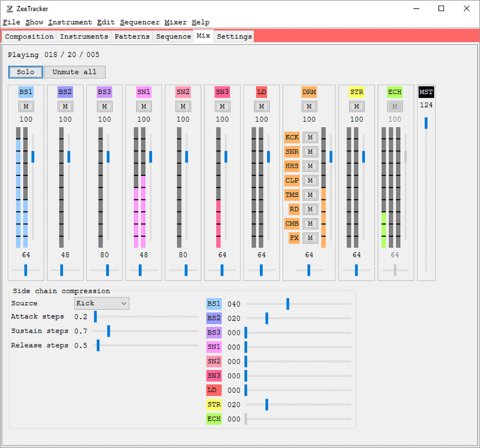This screenshot has height=448, width=480.
Task: Click the DRM label in the mixer strip header
Action: tap(309, 92)
